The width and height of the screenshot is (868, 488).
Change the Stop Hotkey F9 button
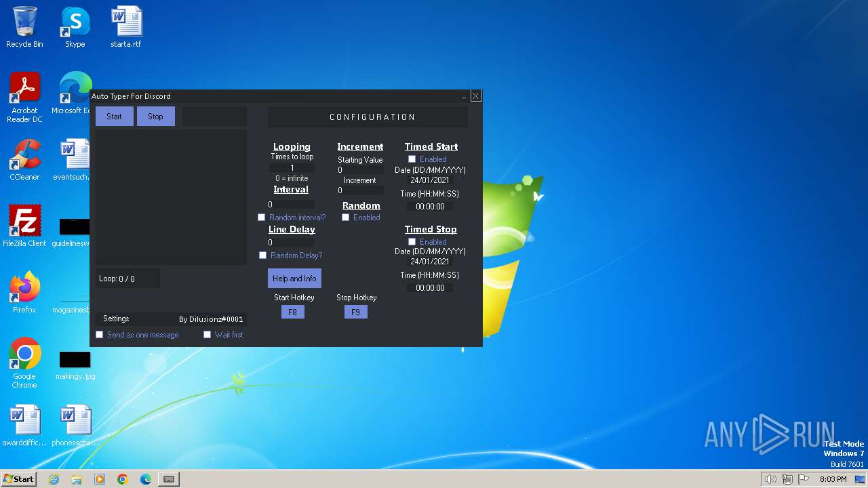pos(355,312)
